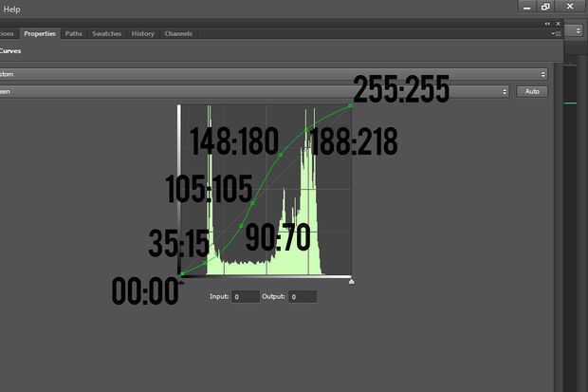This screenshot has height=392, width=588.
Task: Open the Properties panel flyout menu
Action: pos(555,34)
